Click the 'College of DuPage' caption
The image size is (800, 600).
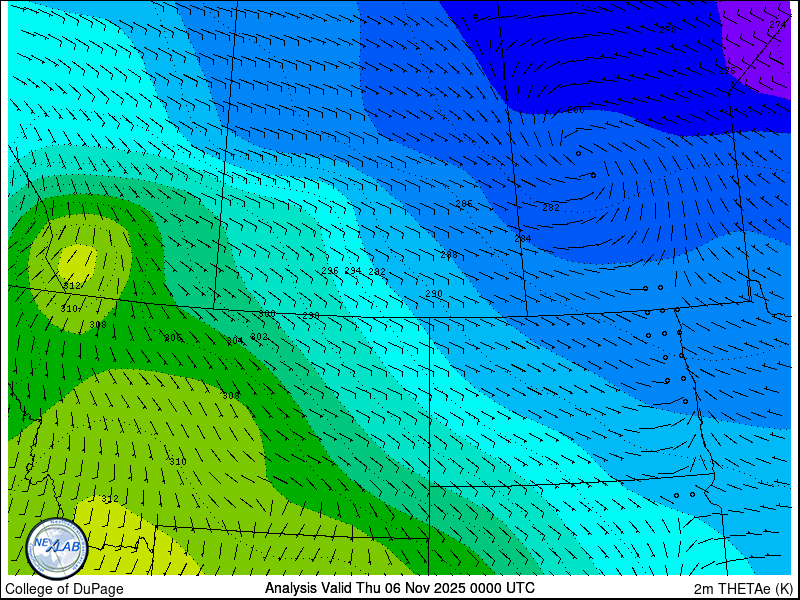click(x=64, y=589)
